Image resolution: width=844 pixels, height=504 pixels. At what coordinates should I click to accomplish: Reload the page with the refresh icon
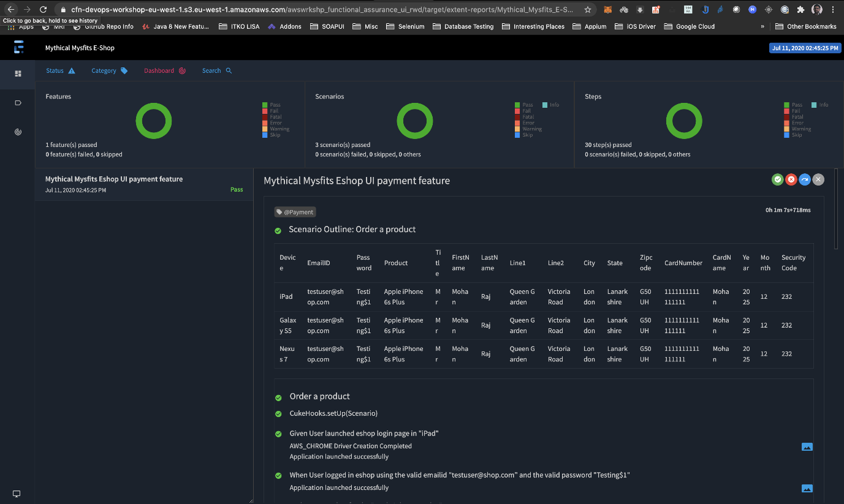coord(43,9)
